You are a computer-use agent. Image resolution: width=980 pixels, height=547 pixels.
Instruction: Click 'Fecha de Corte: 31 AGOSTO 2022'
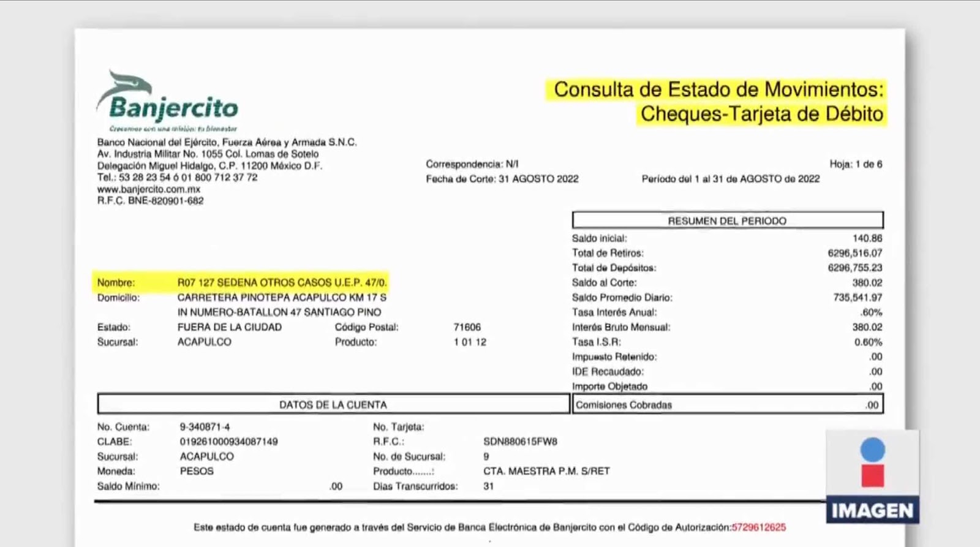tap(502, 179)
